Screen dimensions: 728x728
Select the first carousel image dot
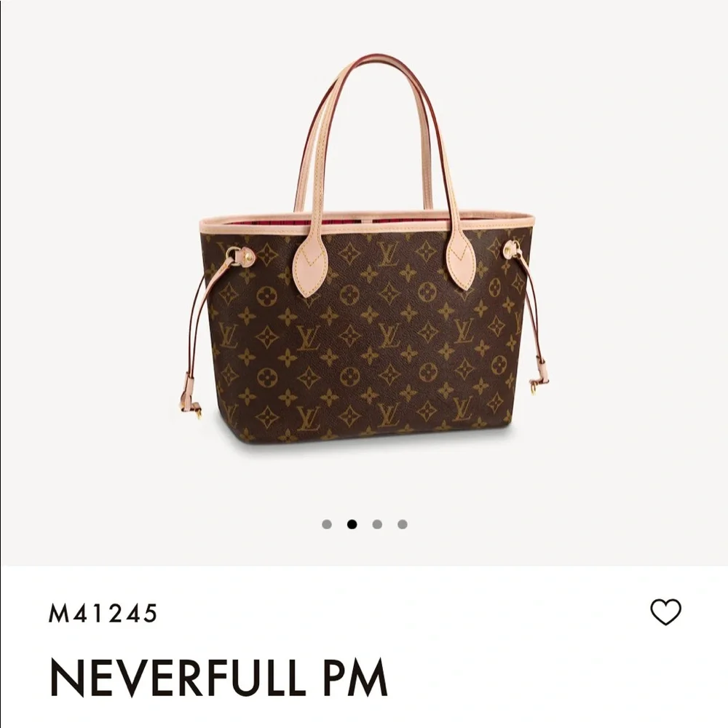(327, 524)
